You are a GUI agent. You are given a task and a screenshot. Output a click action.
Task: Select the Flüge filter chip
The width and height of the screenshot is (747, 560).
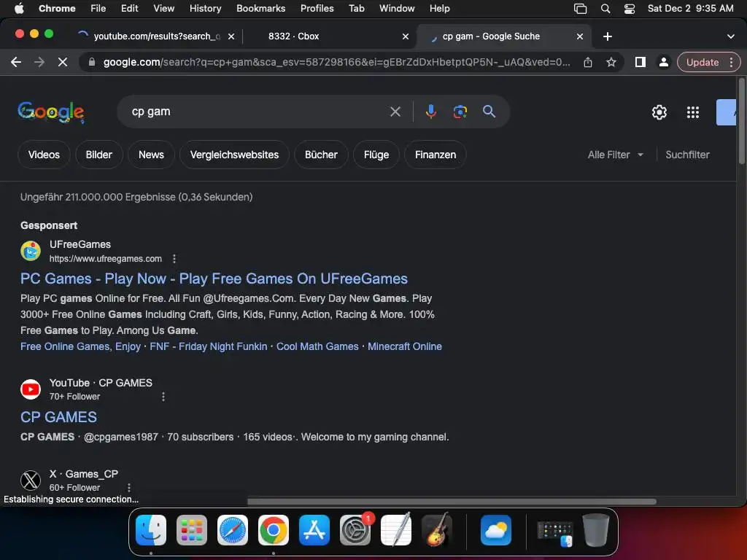376,155
